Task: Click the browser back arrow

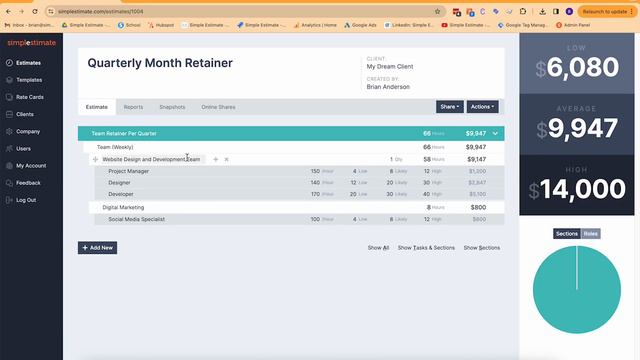Action: click(9, 11)
